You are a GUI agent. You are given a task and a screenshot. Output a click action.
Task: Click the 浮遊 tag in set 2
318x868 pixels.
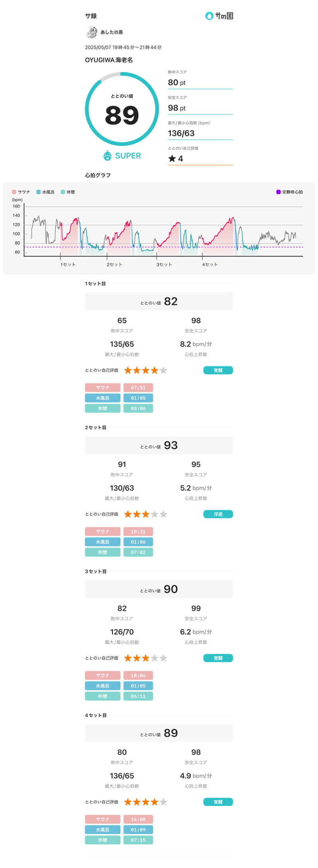point(218,514)
